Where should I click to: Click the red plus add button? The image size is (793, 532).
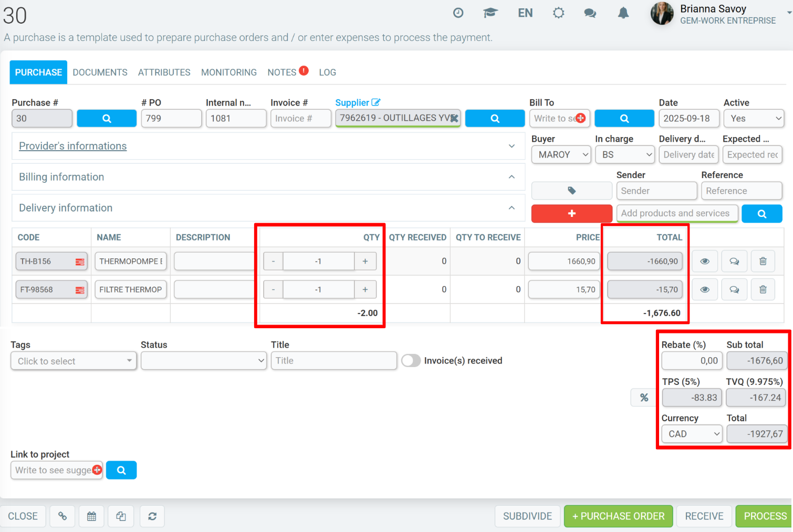pyautogui.click(x=571, y=213)
